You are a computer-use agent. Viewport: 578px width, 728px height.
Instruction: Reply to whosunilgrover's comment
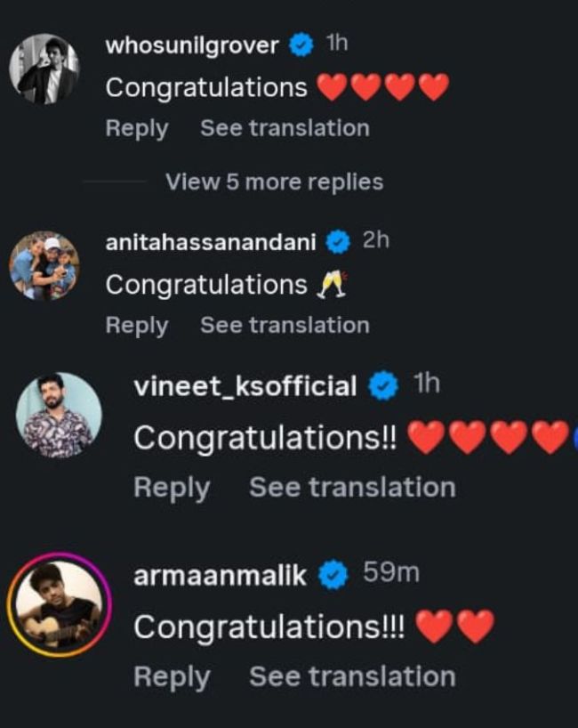[136, 128]
